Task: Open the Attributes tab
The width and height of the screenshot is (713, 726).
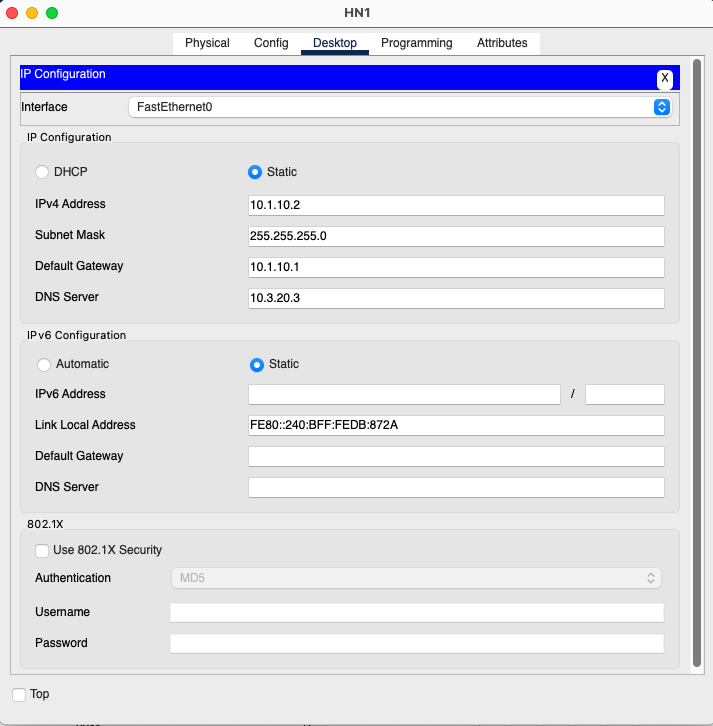Action: [x=502, y=43]
